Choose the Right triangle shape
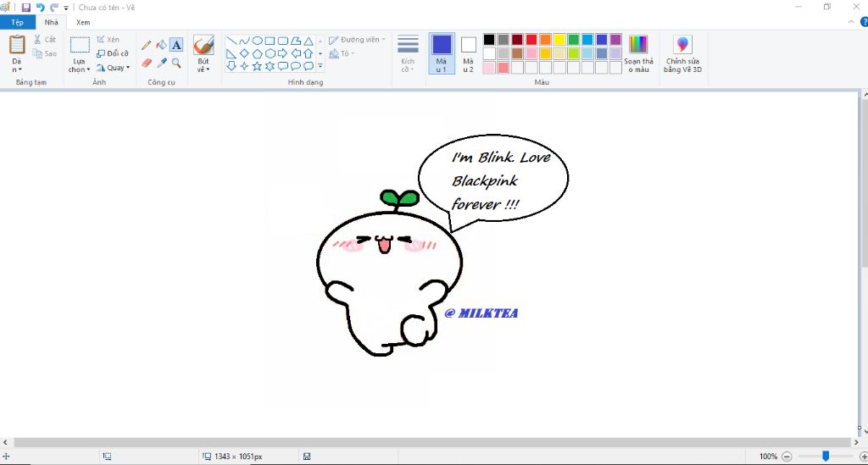Viewport: 868px width, 465px height. 231,53
